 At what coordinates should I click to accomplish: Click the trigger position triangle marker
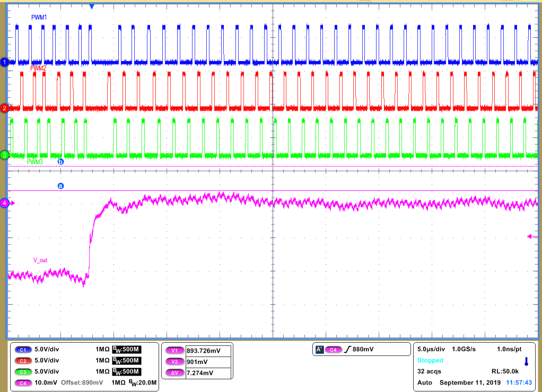click(93, 7)
